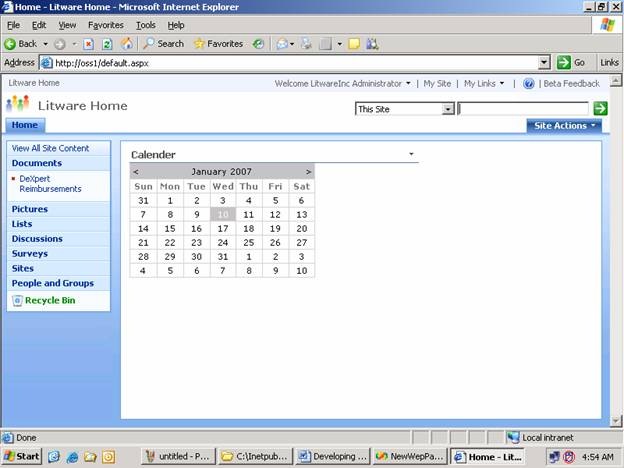This screenshot has width=624, height=468.
Task: Click the Help icon beside Beta Feedback
Action: point(528,84)
